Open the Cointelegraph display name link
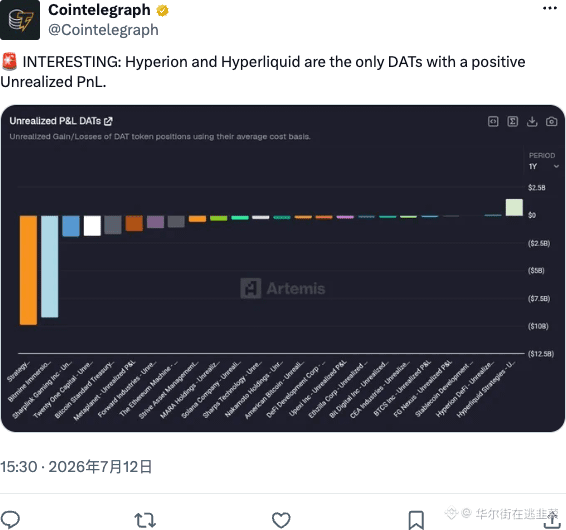The width and height of the screenshot is (566, 530). coord(99,10)
